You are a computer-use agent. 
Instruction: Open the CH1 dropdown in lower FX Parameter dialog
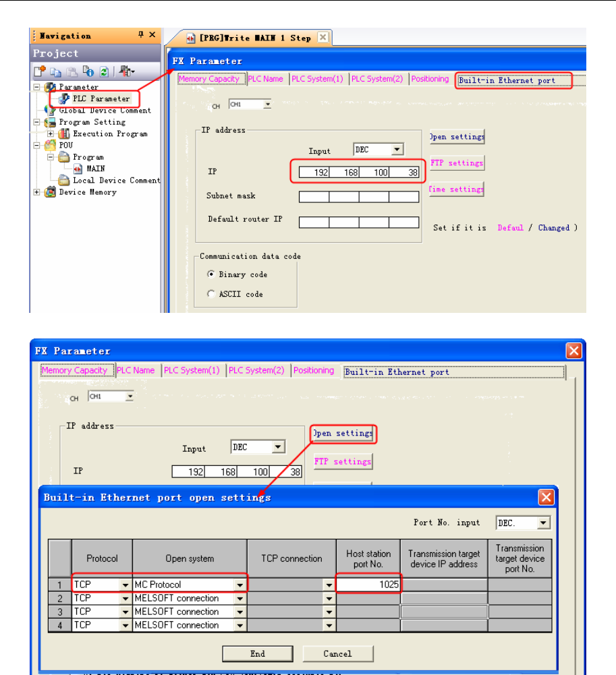[x=130, y=396]
